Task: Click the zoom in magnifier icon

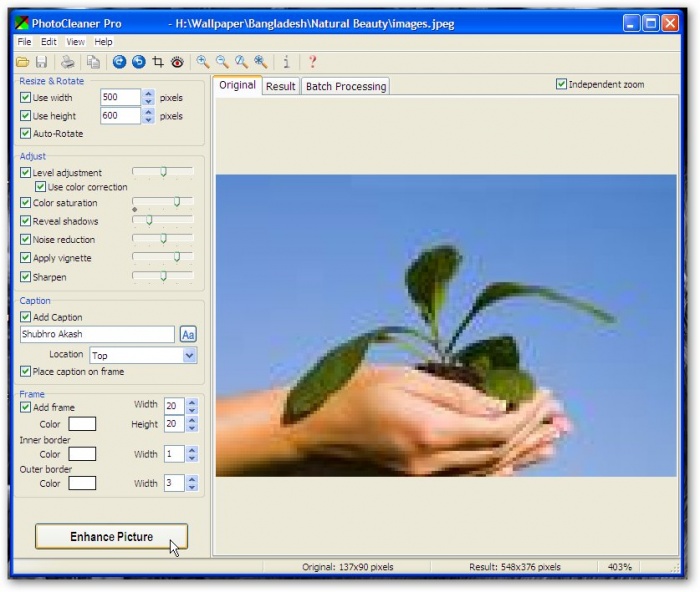Action: tap(203, 62)
